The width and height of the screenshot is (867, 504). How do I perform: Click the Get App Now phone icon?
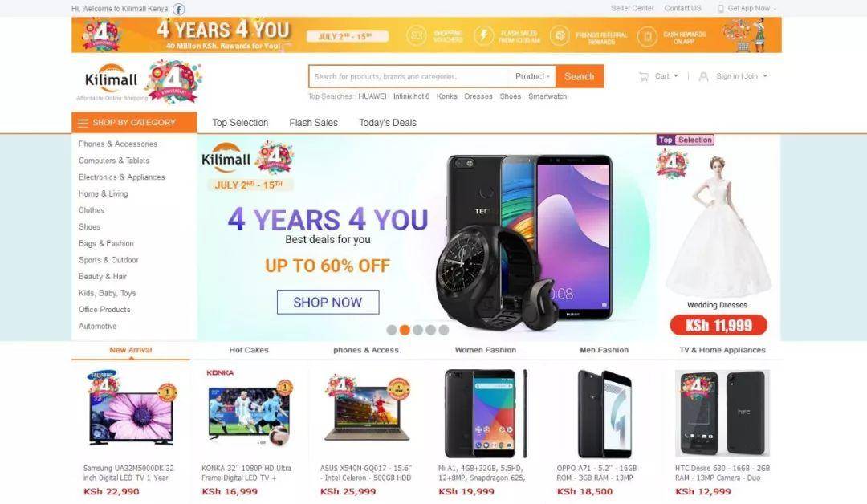[x=720, y=9]
